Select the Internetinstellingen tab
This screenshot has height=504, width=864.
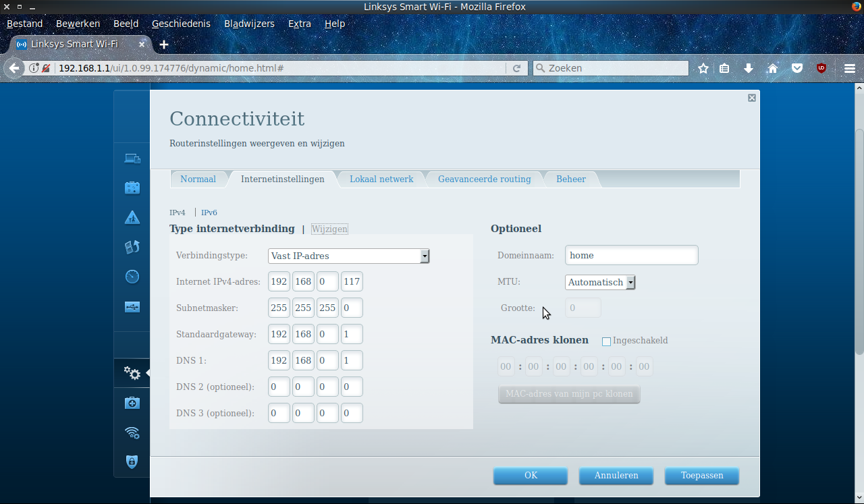(x=283, y=179)
